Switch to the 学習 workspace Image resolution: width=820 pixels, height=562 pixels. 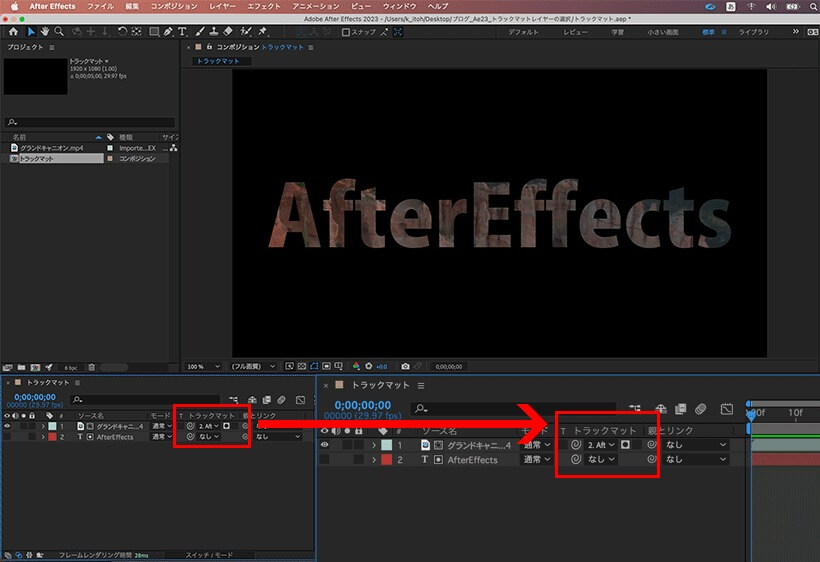click(x=618, y=32)
